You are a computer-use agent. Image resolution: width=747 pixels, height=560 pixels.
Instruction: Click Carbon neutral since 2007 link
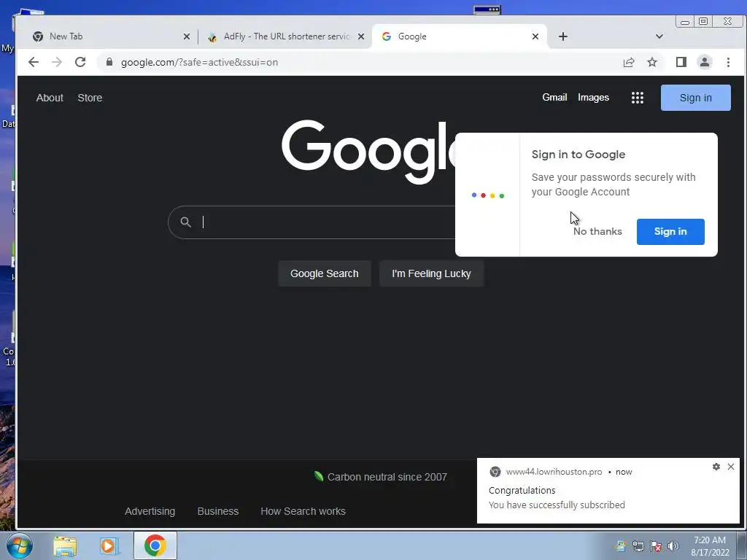380,477
